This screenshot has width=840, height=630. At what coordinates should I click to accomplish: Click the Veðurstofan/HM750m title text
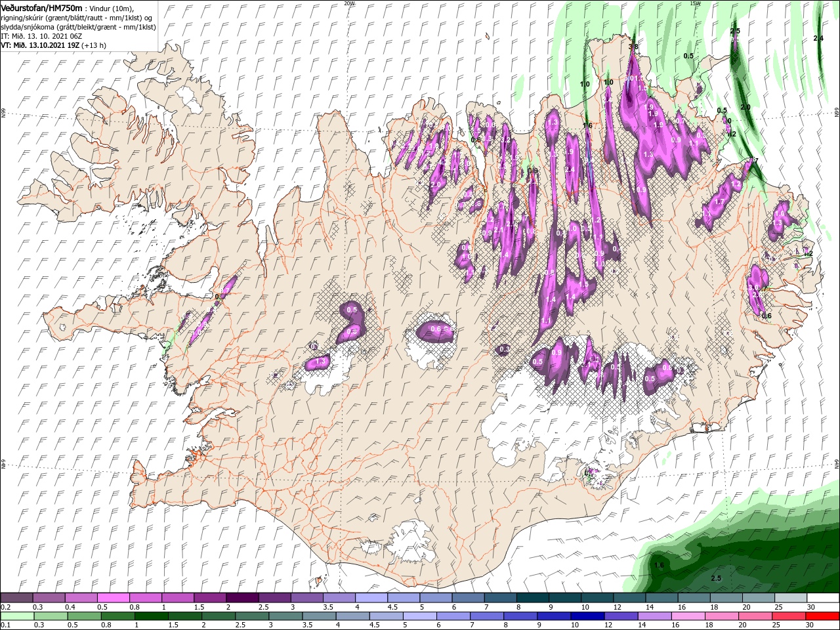coord(42,8)
